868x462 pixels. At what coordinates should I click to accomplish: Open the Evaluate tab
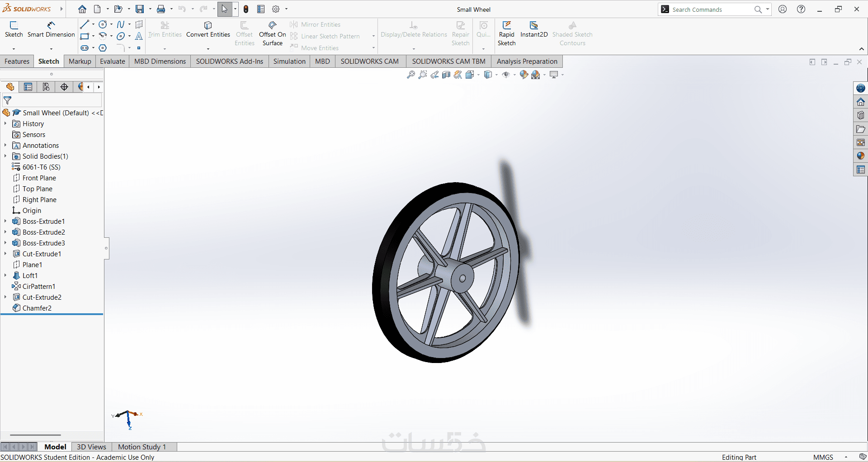pyautogui.click(x=112, y=61)
